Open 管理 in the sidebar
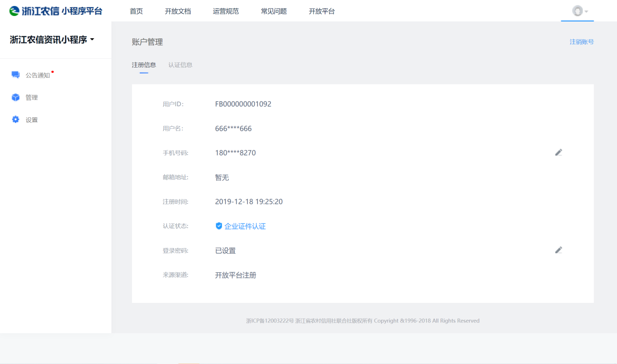Image resolution: width=617 pixels, height=364 pixels. [32, 98]
